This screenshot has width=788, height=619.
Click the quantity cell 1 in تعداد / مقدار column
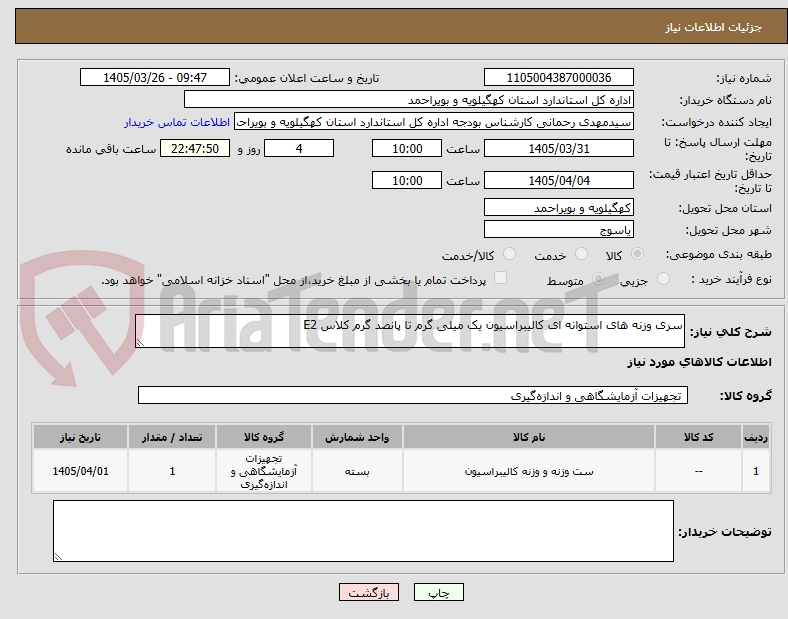point(172,471)
